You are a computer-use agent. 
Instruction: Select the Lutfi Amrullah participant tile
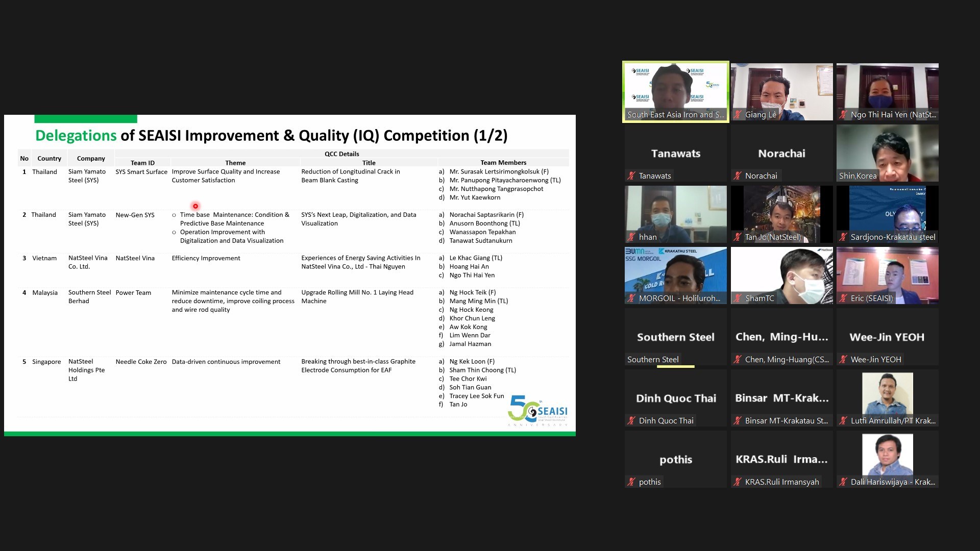click(x=888, y=398)
